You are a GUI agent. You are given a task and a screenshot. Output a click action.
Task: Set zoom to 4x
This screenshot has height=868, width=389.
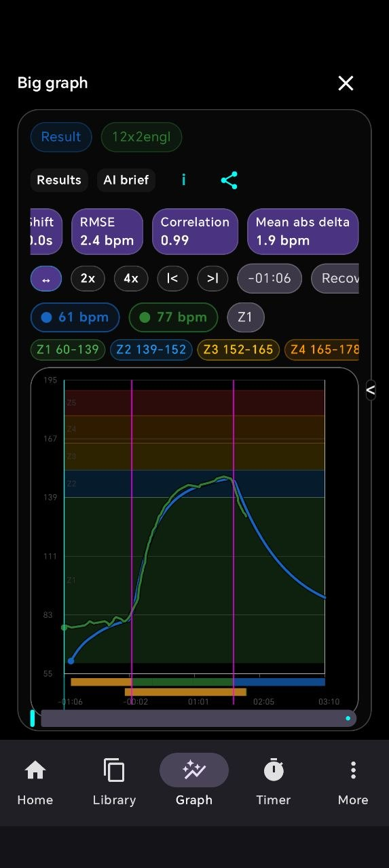click(131, 279)
